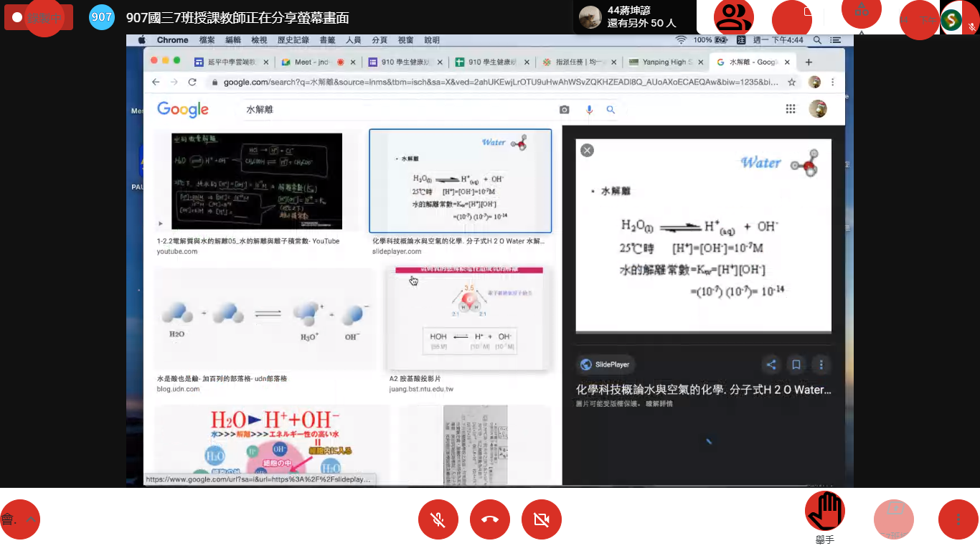
Task: Open the 歷史記錄 menu
Action: 293,40
